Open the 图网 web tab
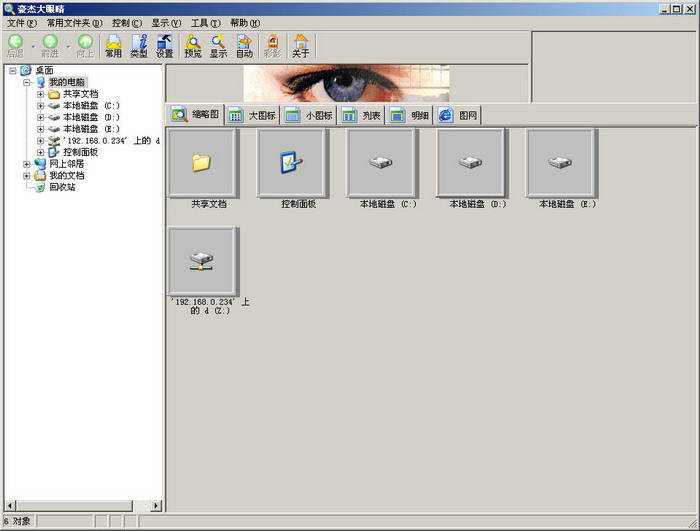 pyautogui.click(x=458, y=116)
